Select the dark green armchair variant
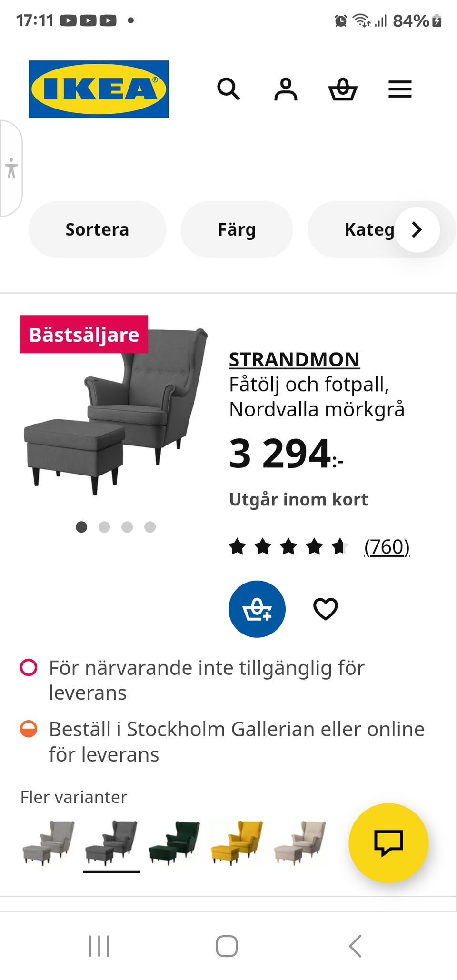Image resolution: width=457 pixels, height=980 pixels. coord(174,842)
